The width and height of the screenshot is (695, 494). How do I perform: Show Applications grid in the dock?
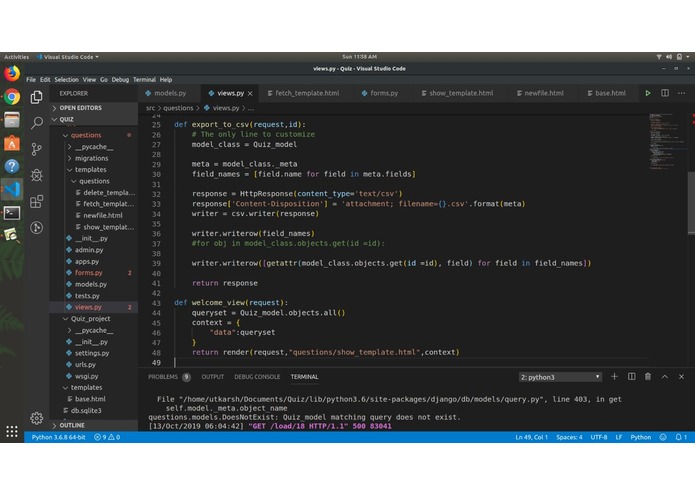click(12, 431)
